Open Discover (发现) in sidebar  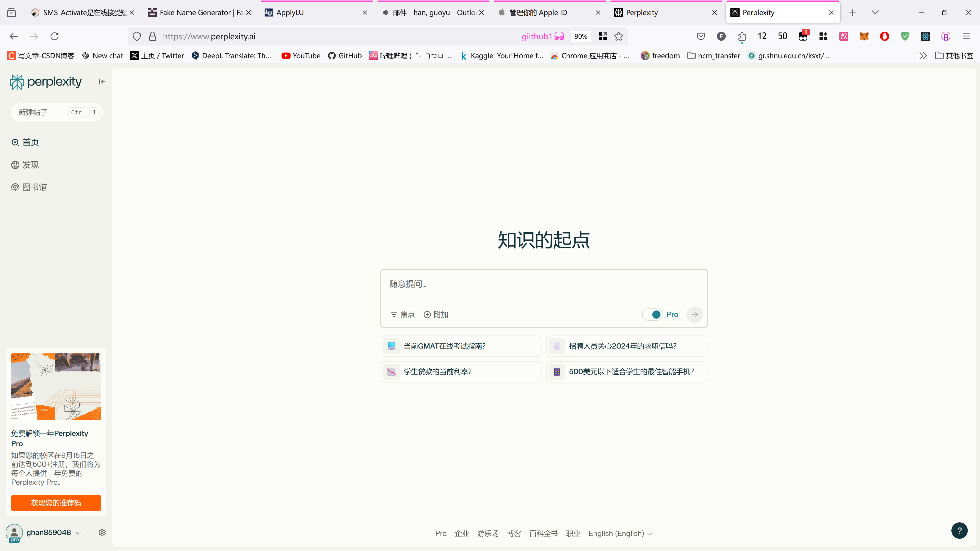point(25,165)
